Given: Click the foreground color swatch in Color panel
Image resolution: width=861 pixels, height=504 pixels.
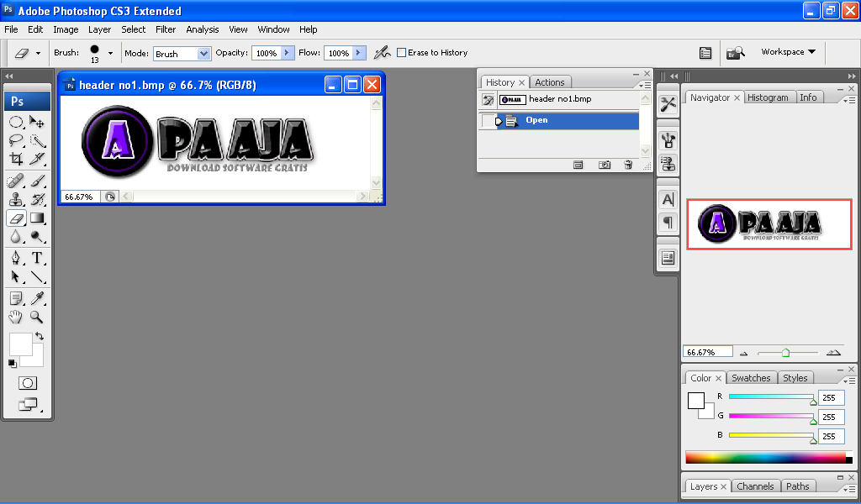Looking at the screenshot, I should tap(695, 401).
